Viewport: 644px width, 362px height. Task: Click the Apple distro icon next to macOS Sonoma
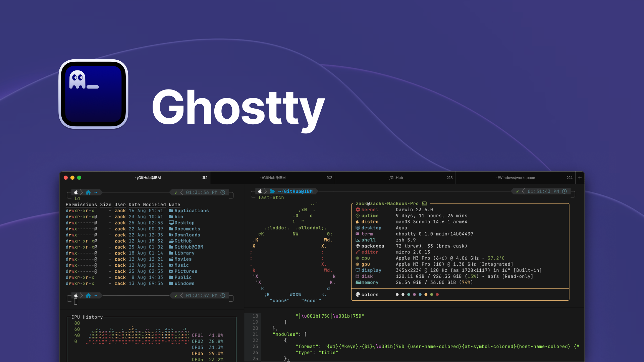[357, 222]
